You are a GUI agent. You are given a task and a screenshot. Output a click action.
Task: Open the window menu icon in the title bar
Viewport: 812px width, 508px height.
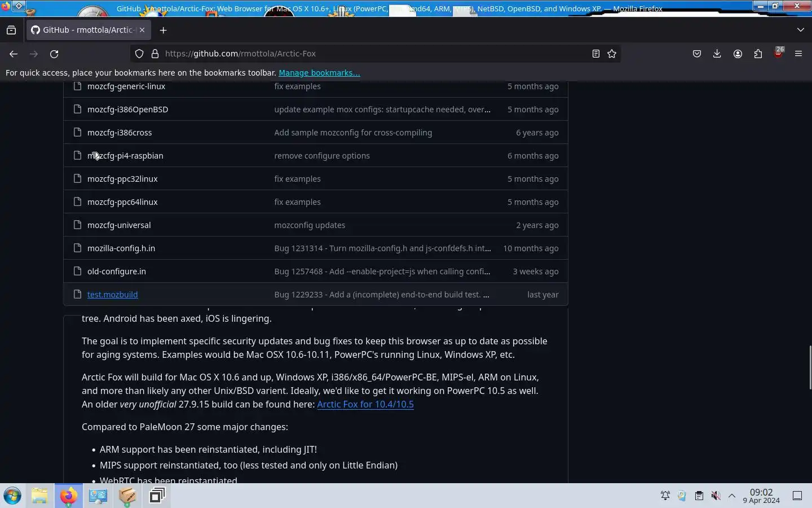6,7
